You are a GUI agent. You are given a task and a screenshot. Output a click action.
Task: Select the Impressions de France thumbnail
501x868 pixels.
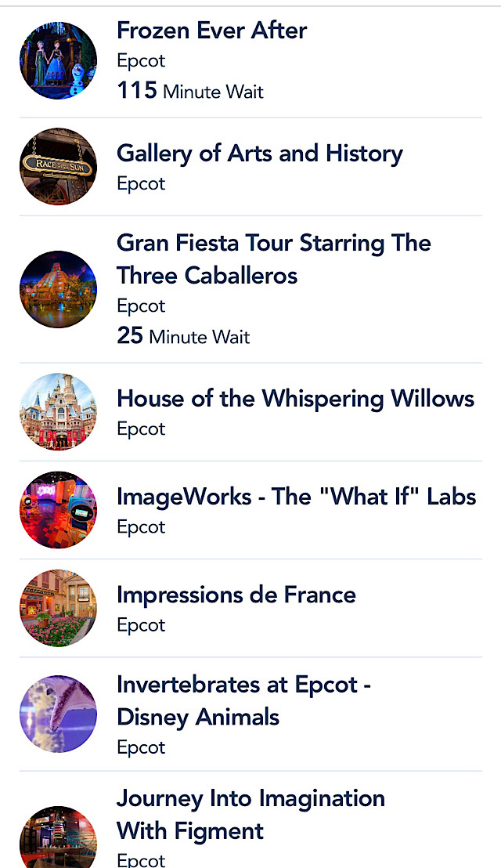tap(58, 608)
